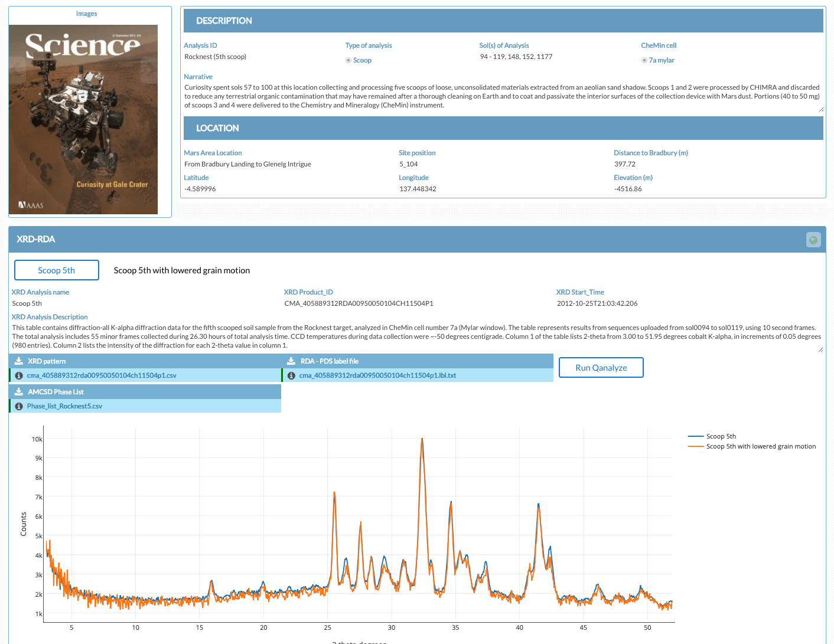Viewport: 834px width, 644px height.
Task: Open cma_405889312rda00950050104ch11504p1.csv file link
Action: [102, 375]
